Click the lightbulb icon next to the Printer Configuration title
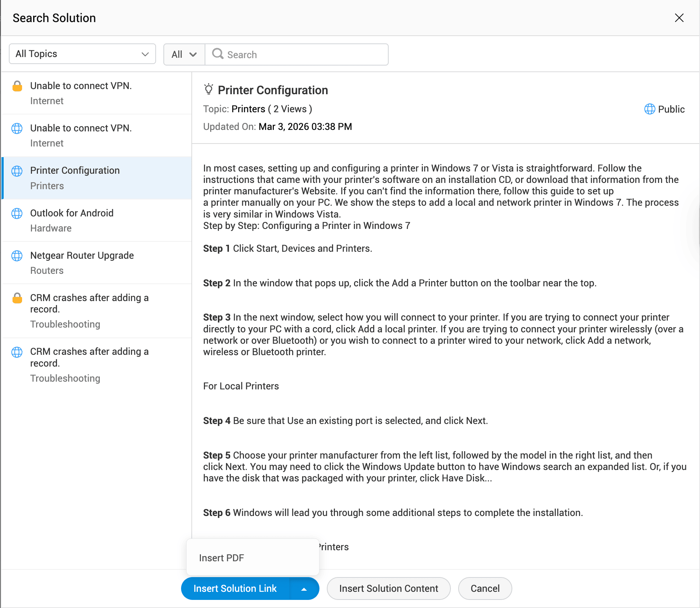The height and width of the screenshot is (608, 700). [209, 89]
